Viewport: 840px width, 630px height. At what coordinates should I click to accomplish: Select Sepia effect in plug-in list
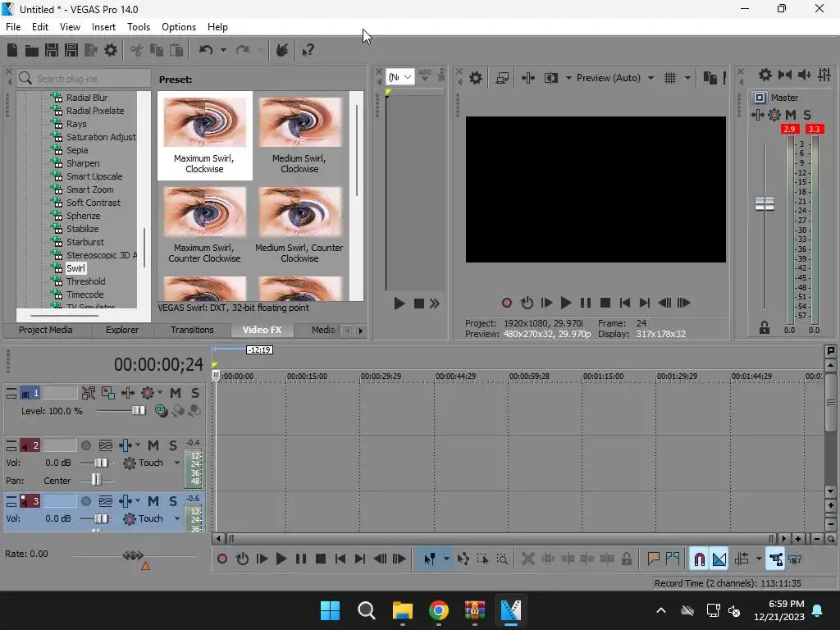(x=77, y=150)
